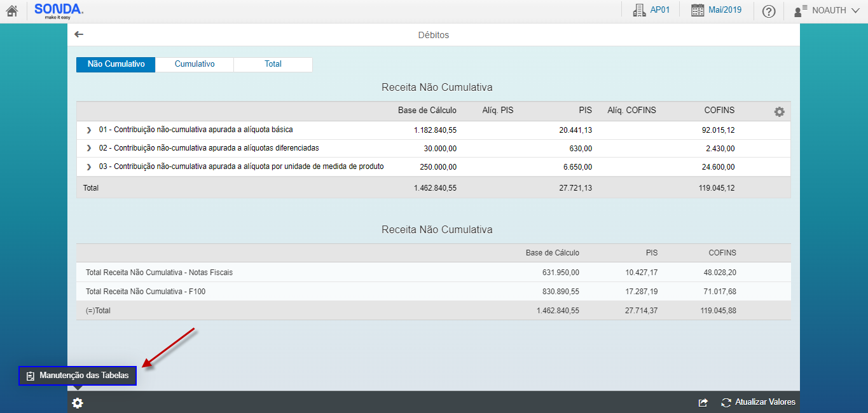Expand row 01 alíquota básica
868x413 pixels.
(89, 130)
